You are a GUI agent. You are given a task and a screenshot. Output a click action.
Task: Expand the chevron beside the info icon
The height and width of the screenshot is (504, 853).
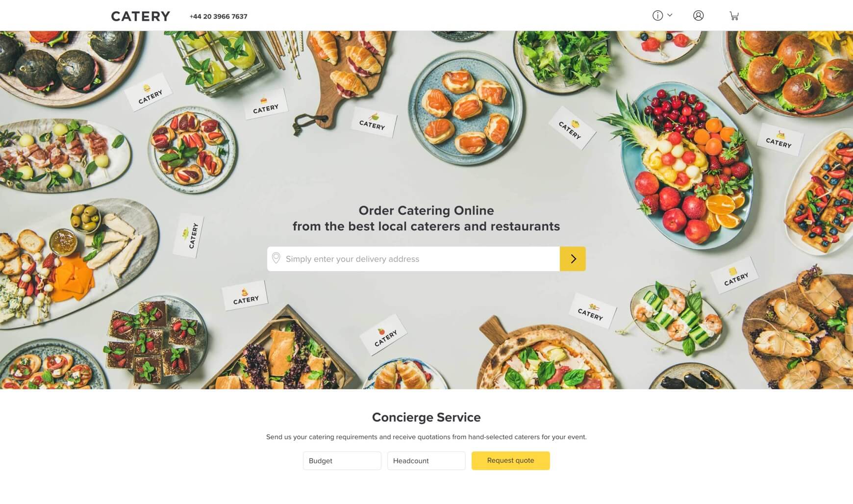(670, 15)
